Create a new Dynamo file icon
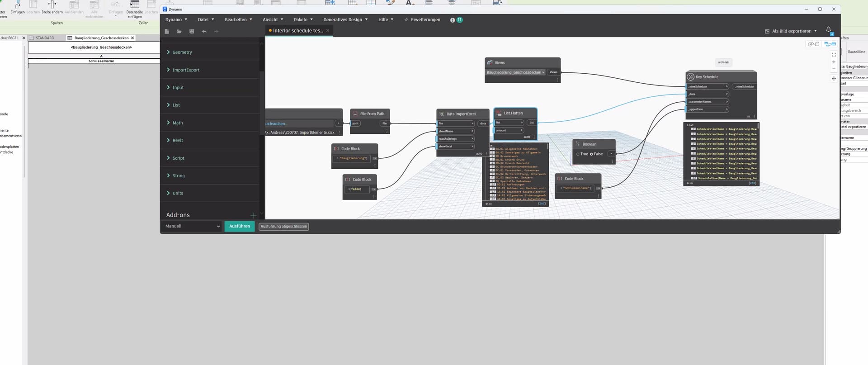 [x=167, y=31]
